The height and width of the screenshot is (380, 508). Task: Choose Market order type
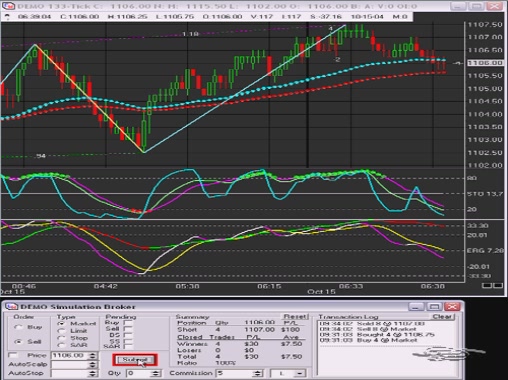[x=61, y=324]
